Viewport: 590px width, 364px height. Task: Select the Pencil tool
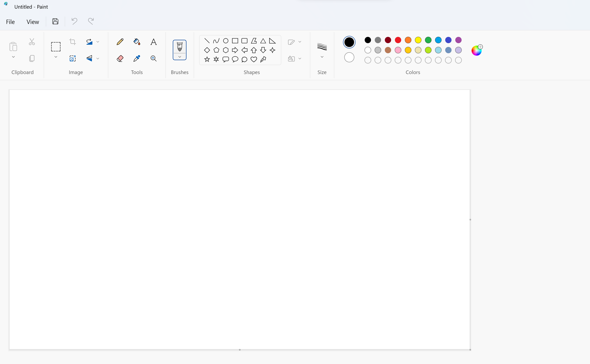pos(120,41)
